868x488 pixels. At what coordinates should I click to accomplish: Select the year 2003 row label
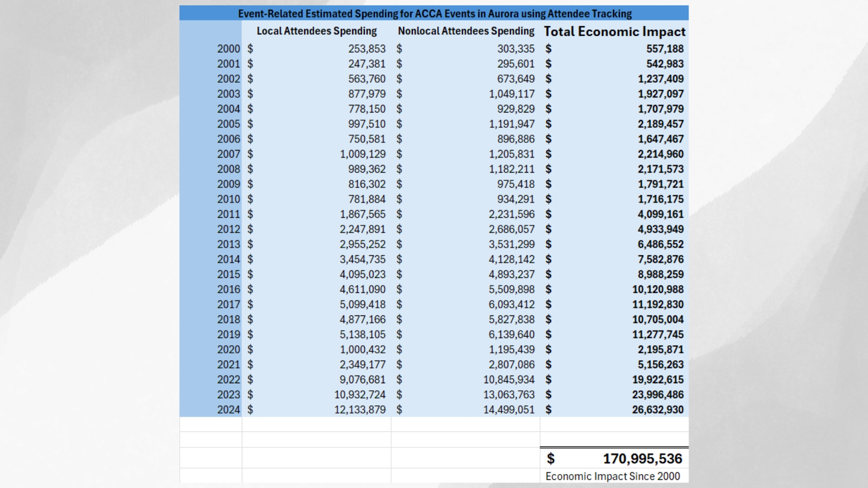tap(228, 94)
